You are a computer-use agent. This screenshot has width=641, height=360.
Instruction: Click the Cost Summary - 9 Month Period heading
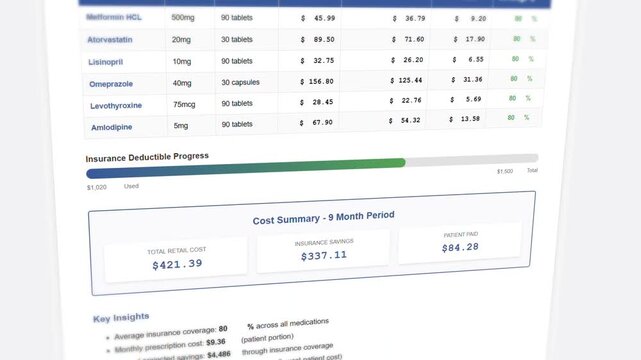click(x=323, y=218)
